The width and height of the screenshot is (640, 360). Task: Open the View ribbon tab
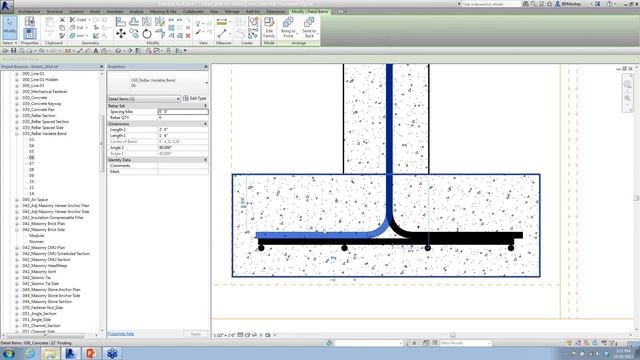click(214, 11)
